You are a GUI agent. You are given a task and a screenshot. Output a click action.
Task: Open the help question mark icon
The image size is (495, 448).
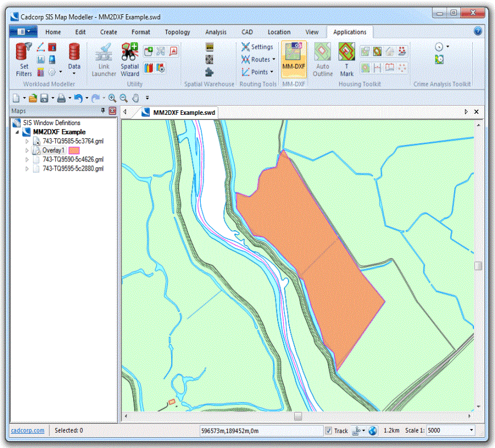click(478, 31)
